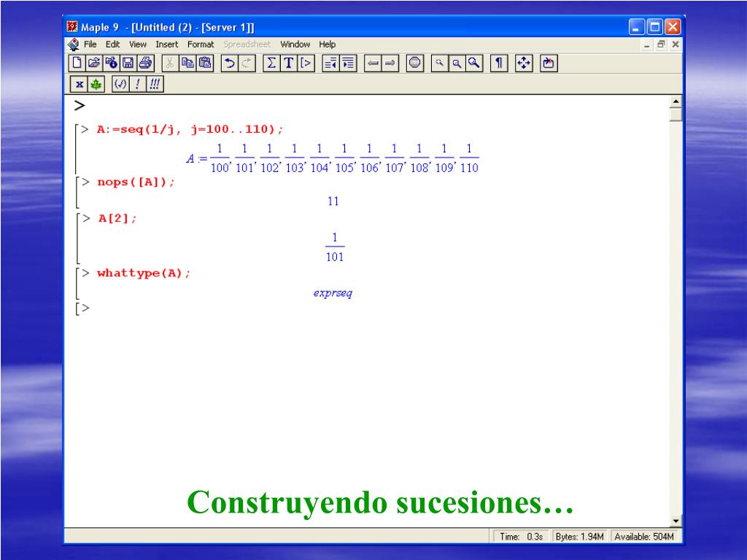
Task: Click the Time: 0.3s status entry
Action: pyautogui.click(x=521, y=536)
